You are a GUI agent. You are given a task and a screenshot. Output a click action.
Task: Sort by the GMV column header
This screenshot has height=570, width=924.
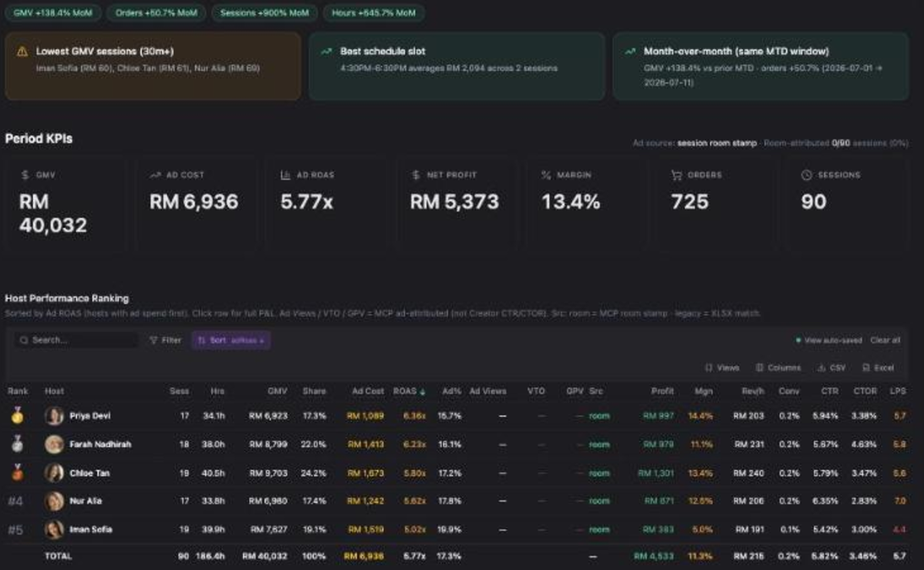(278, 391)
